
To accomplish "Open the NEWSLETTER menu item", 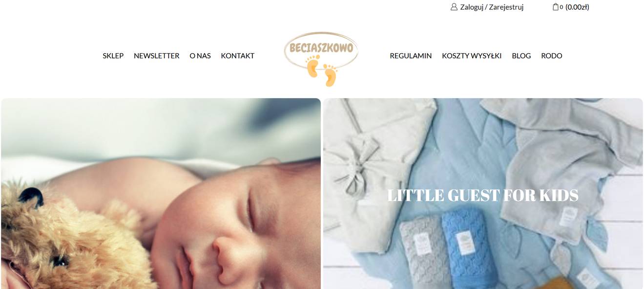I will (156, 56).
